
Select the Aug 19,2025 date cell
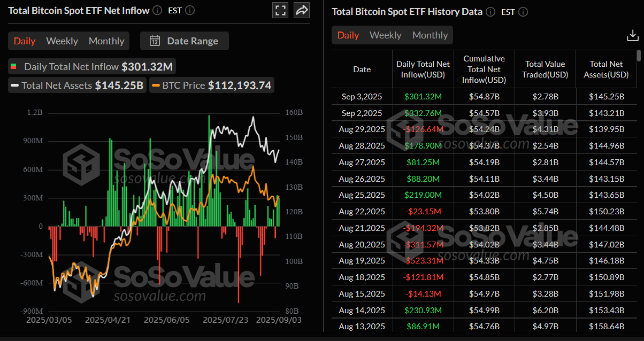click(x=362, y=261)
